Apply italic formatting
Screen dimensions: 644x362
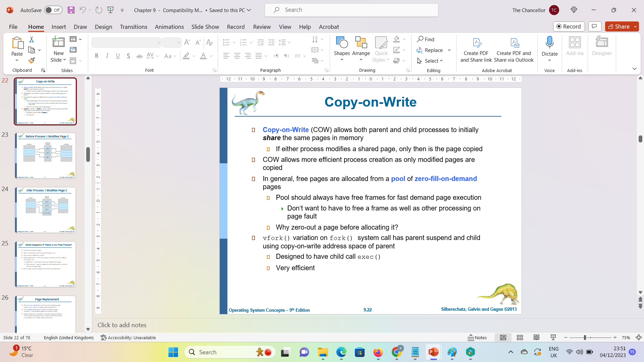[107, 56]
